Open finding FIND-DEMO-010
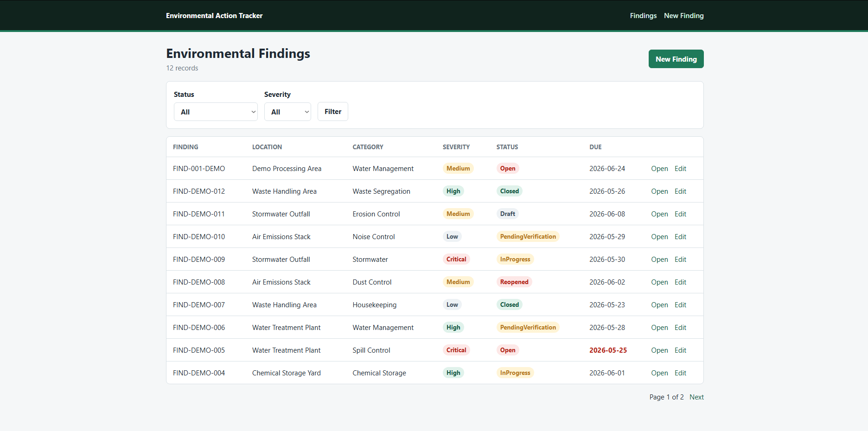The width and height of the screenshot is (868, 431). point(659,237)
